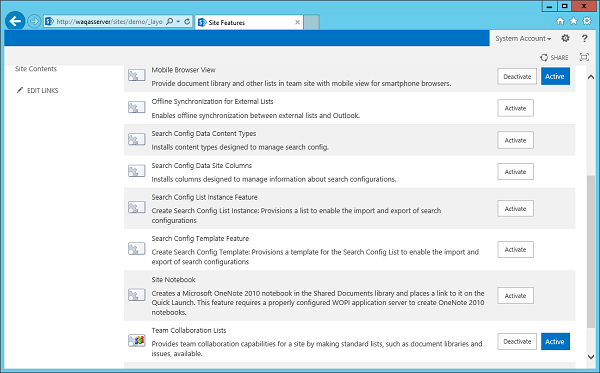The height and width of the screenshot is (373, 600).
Task: Activate Search Config Data Content Types
Action: point(515,140)
